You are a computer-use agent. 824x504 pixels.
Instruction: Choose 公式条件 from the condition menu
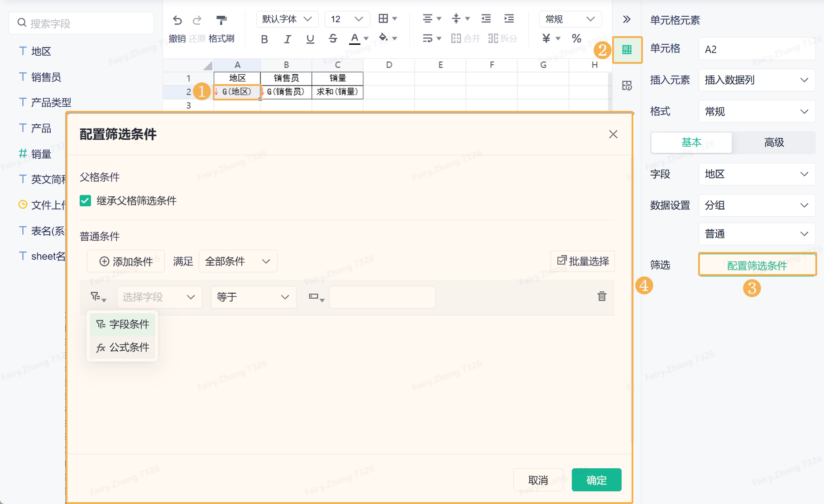[123, 347]
